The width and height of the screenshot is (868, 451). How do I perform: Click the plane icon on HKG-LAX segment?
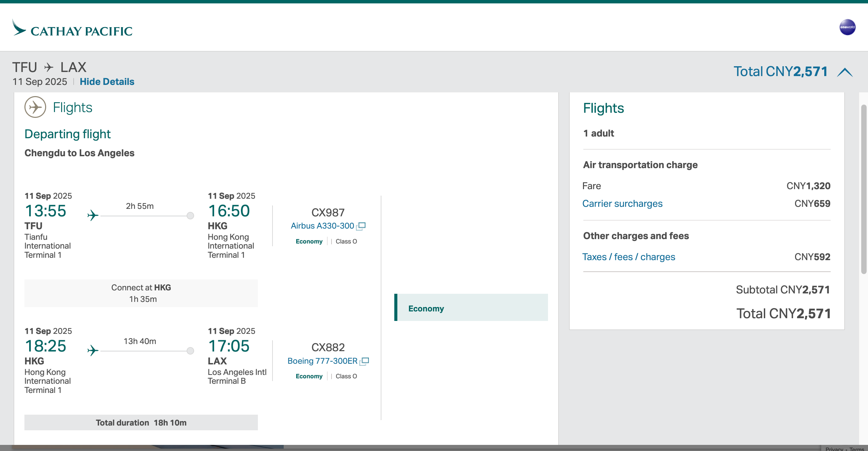coord(93,350)
